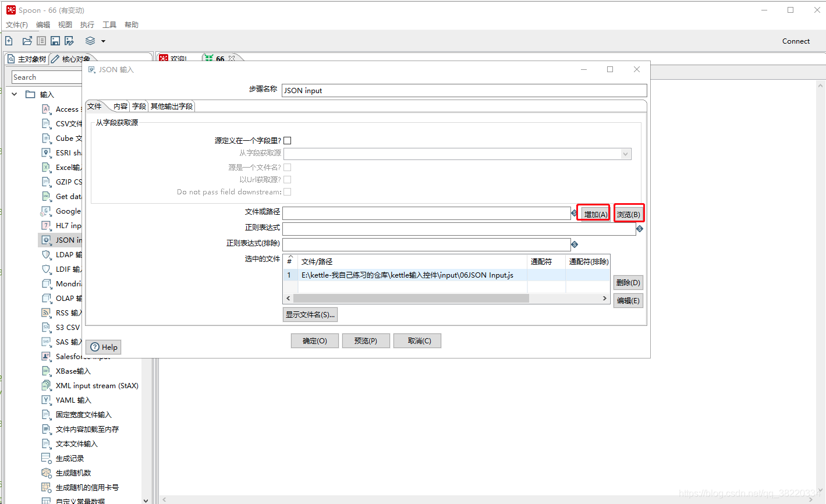Image resolution: width=826 pixels, height=504 pixels.
Task: Click the 步骤名称 field containing JSON input
Action: click(x=465, y=90)
